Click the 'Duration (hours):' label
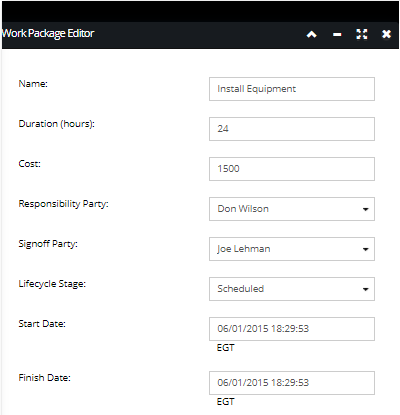400x415 pixels. click(x=57, y=124)
